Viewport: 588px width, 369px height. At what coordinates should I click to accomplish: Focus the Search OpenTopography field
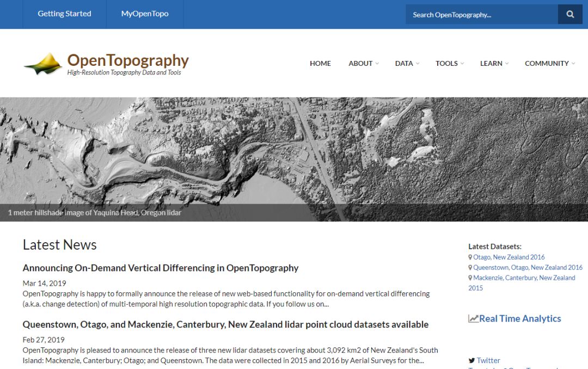[x=481, y=14]
